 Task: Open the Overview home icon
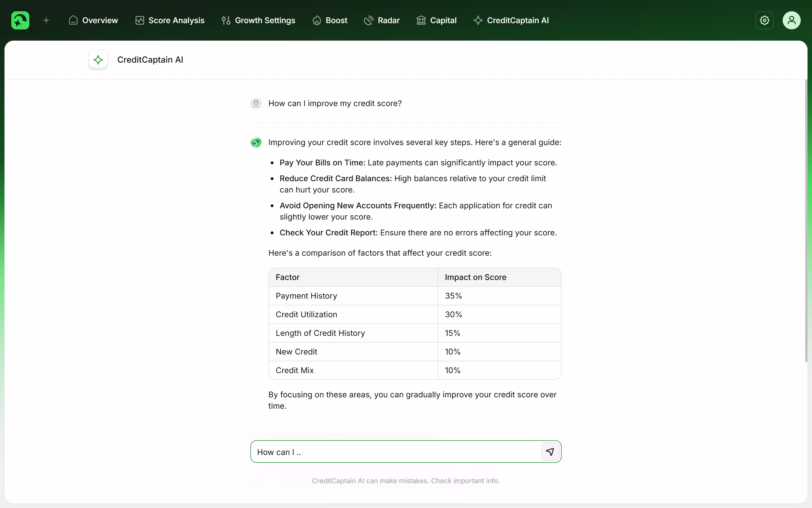[73, 21]
